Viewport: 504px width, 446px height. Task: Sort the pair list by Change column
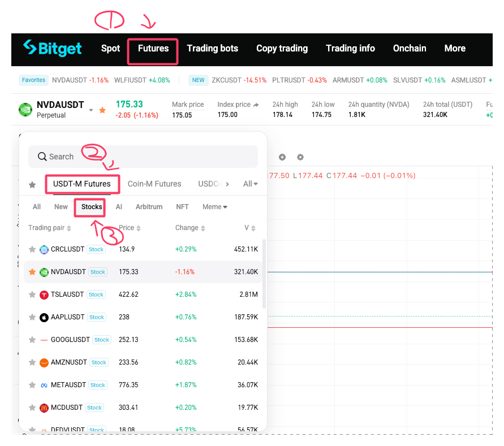pos(189,228)
